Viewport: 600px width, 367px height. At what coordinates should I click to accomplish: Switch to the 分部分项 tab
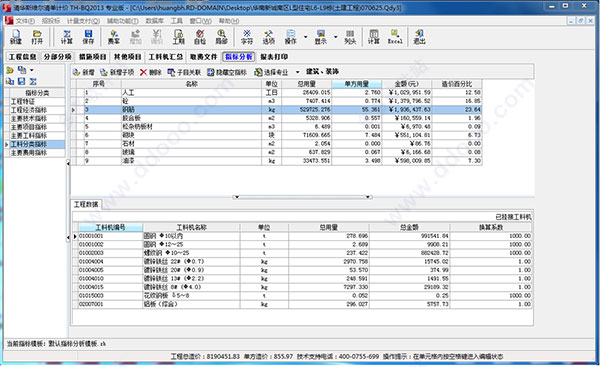tap(57, 57)
